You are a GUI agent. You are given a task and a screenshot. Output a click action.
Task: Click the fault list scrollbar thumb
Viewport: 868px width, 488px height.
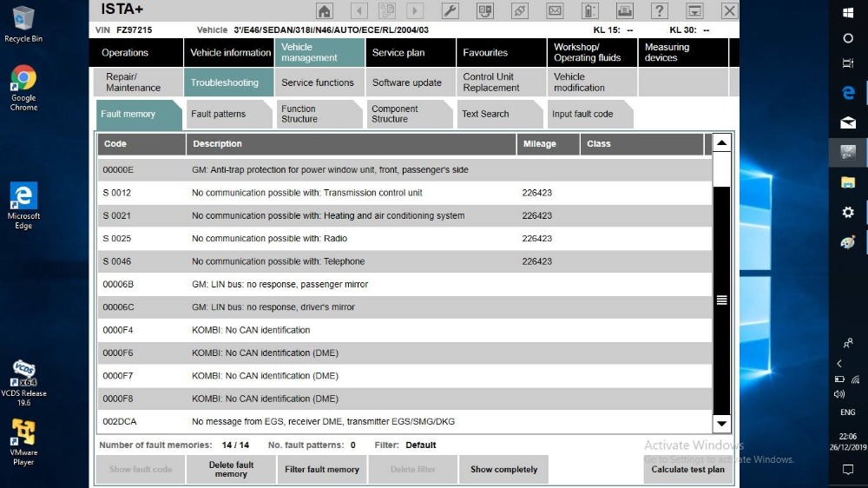tap(721, 300)
